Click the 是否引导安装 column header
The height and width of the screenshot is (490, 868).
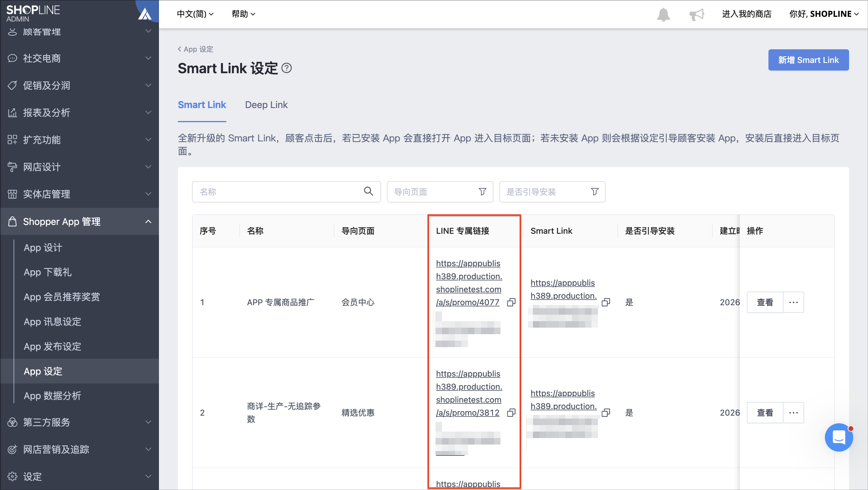[x=650, y=231]
